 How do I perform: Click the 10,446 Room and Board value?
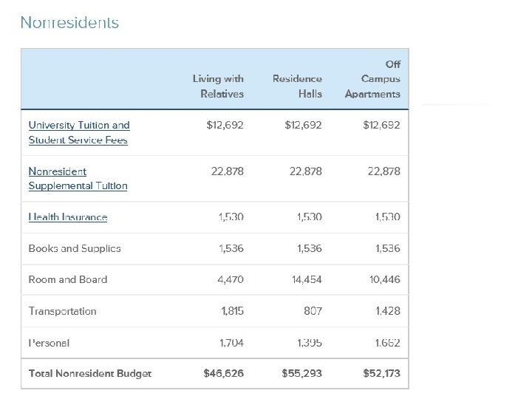(383, 279)
